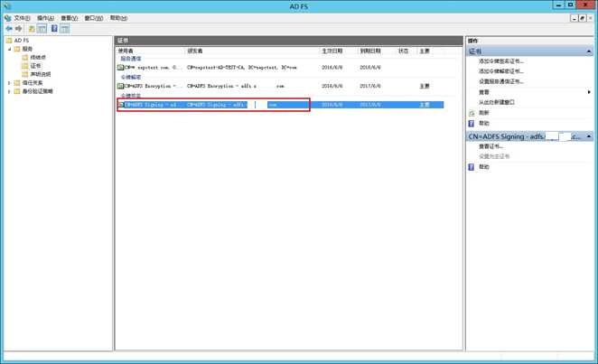Click the 帮助 help icon under ADFS Signing actions
598x364 pixels.
pyautogui.click(x=472, y=167)
